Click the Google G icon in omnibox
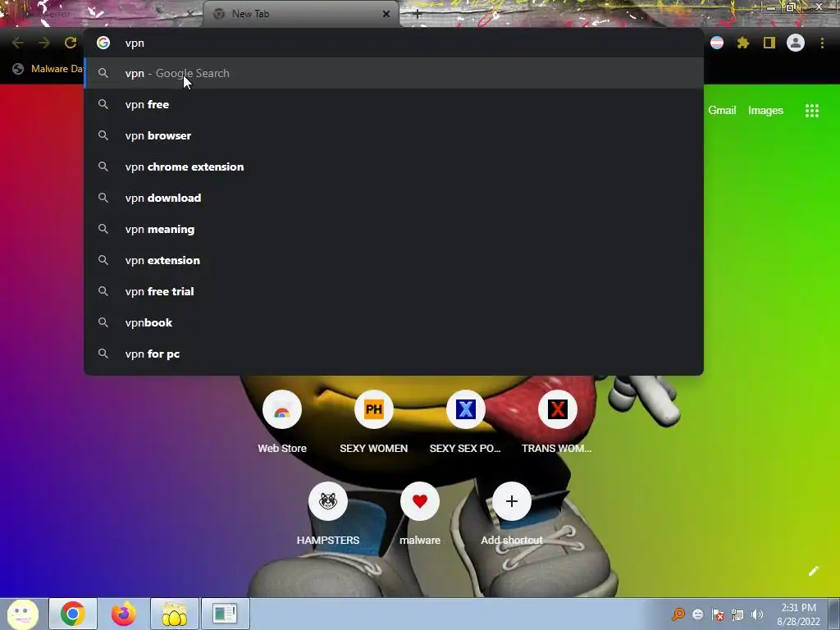The image size is (840, 630). click(103, 43)
